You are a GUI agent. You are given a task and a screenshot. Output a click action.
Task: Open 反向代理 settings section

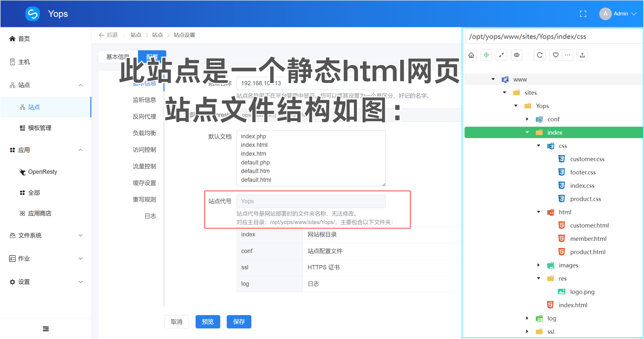click(x=144, y=116)
